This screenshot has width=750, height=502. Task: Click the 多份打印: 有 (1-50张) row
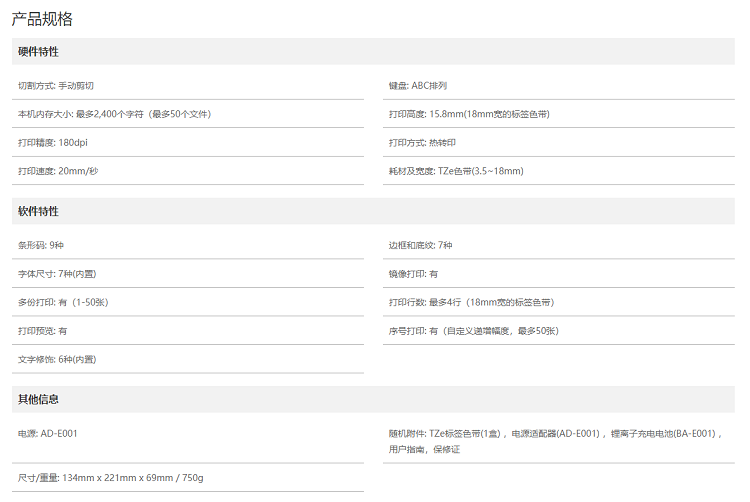(x=188, y=302)
